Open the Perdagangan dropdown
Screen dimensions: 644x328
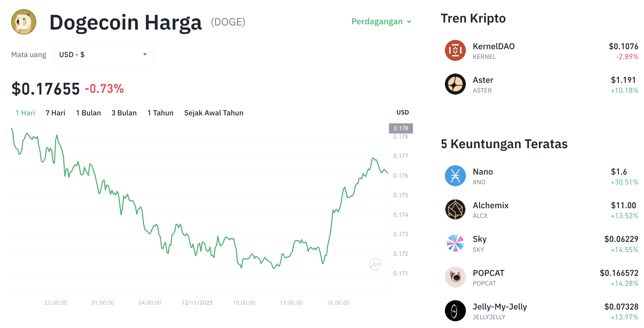pyautogui.click(x=380, y=21)
